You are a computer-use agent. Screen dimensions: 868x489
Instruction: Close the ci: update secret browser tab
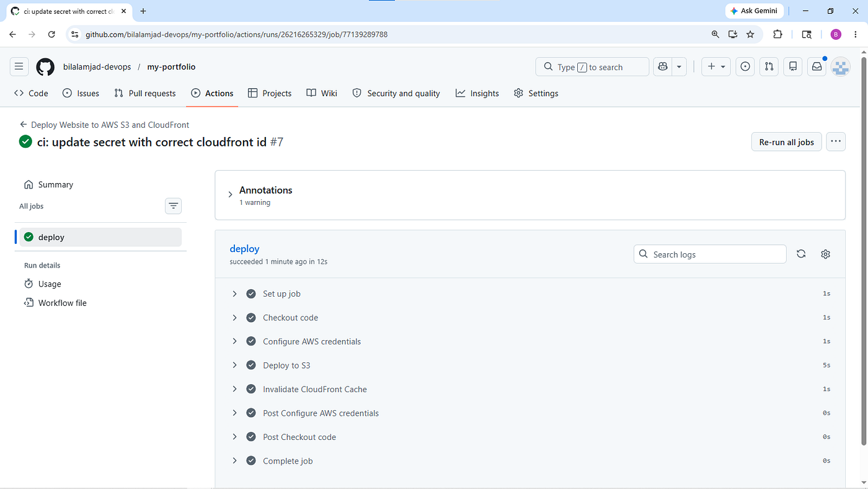(123, 11)
